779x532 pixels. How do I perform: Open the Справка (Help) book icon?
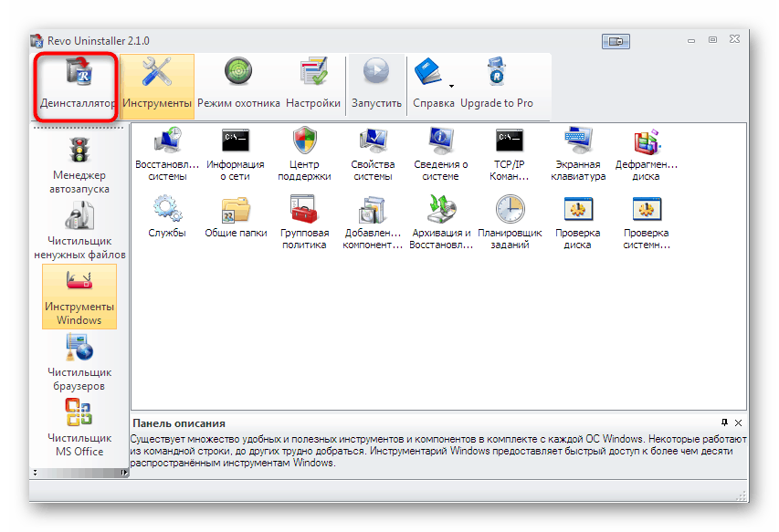coord(427,72)
